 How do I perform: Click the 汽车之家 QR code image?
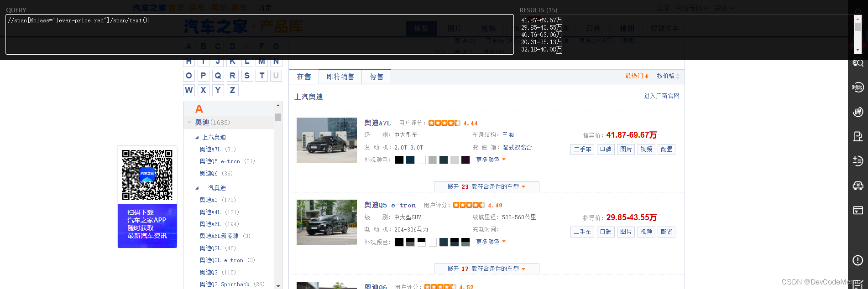click(x=147, y=175)
